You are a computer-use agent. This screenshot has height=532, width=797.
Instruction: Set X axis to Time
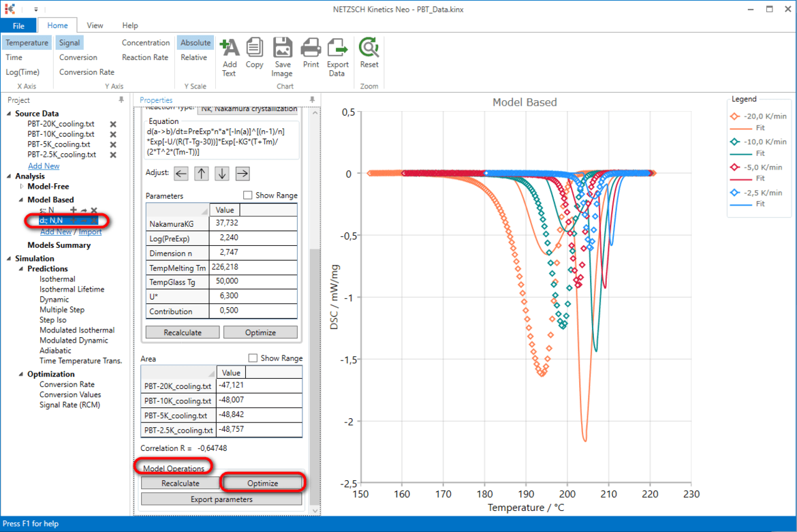pyautogui.click(x=14, y=57)
